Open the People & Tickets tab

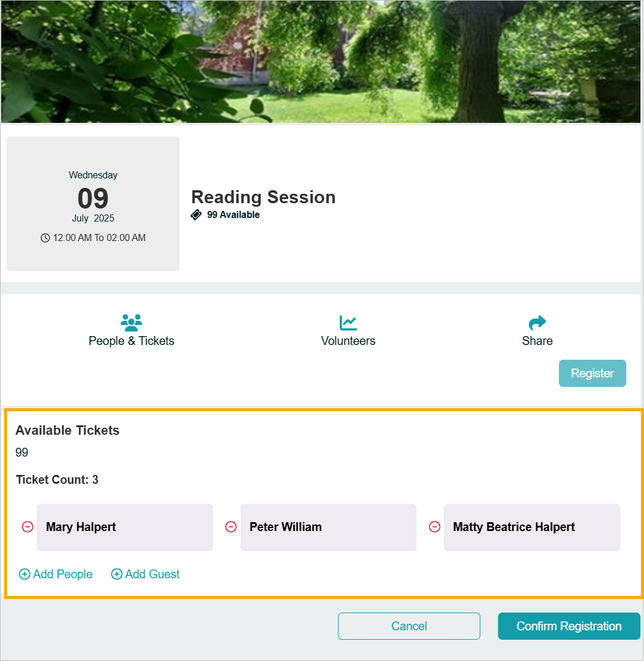[131, 341]
